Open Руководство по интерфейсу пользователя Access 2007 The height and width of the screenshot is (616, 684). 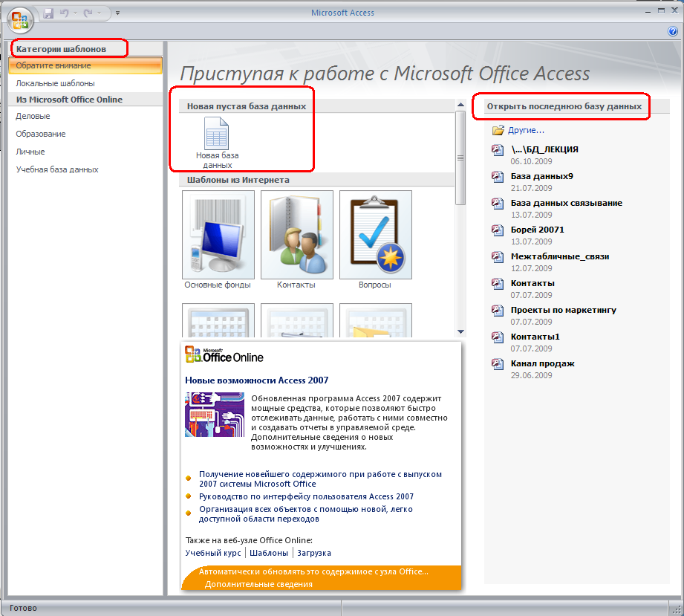click(x=306, y=496)
